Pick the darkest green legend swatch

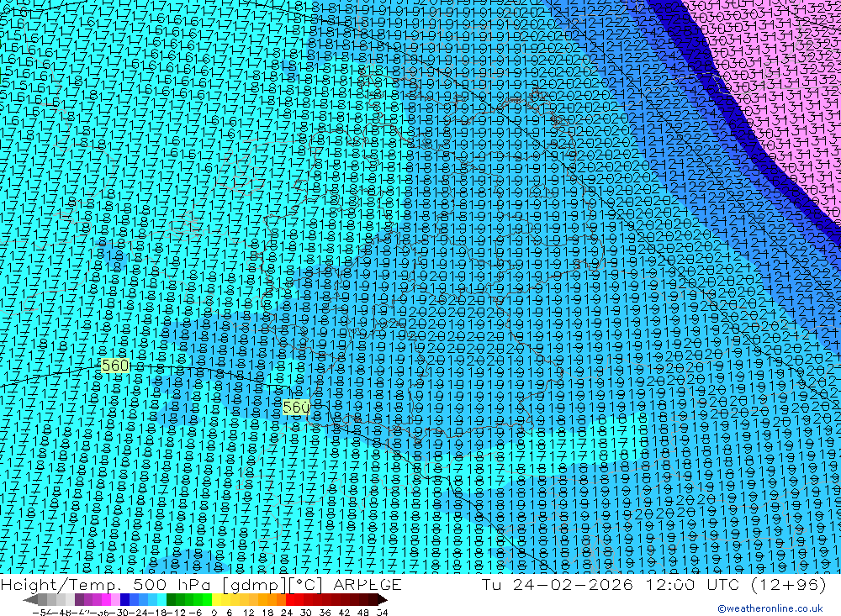point(171,599)
